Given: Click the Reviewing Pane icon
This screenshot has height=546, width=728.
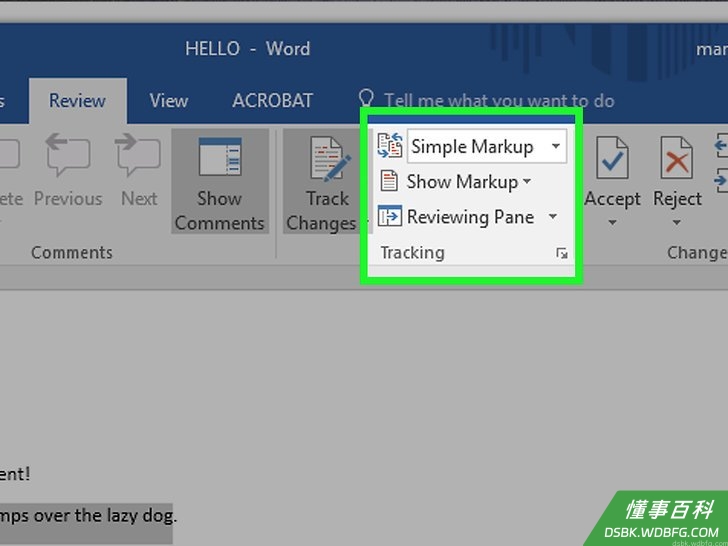Looking at the screenshot, I should click(389, 216).
